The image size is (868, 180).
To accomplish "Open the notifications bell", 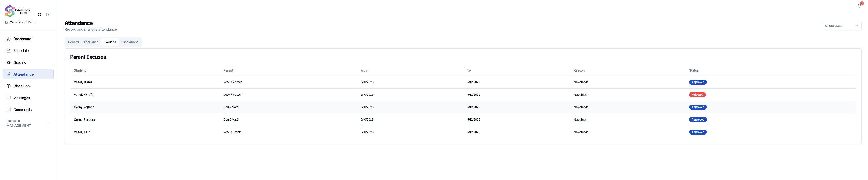I will coord(859,6).
